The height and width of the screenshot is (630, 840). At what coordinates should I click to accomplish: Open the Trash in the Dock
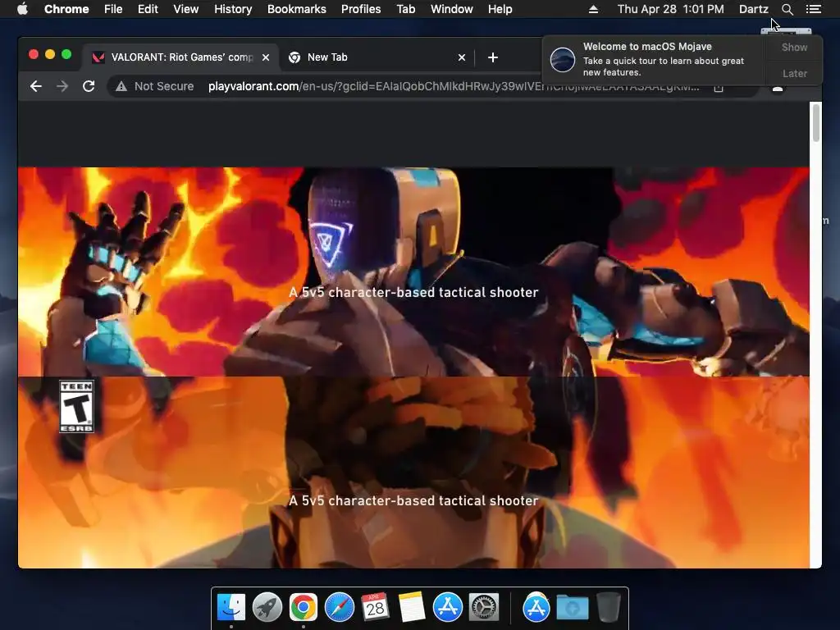tap(608, 608)
